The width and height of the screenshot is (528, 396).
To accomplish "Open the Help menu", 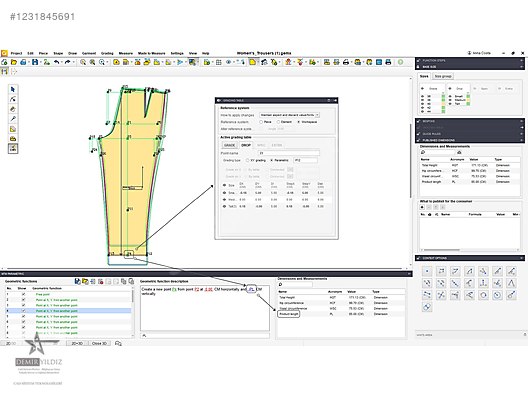I will pos(205,53).
